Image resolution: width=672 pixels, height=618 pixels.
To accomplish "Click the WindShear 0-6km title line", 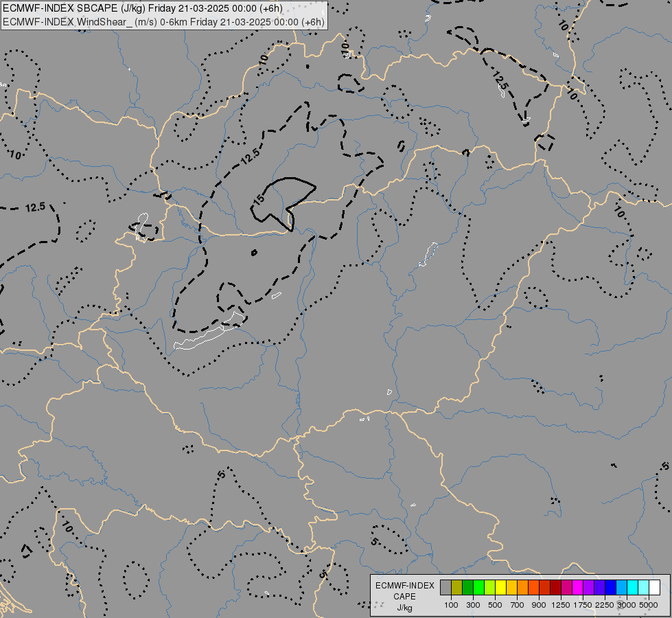I will [x=164, y=22].
